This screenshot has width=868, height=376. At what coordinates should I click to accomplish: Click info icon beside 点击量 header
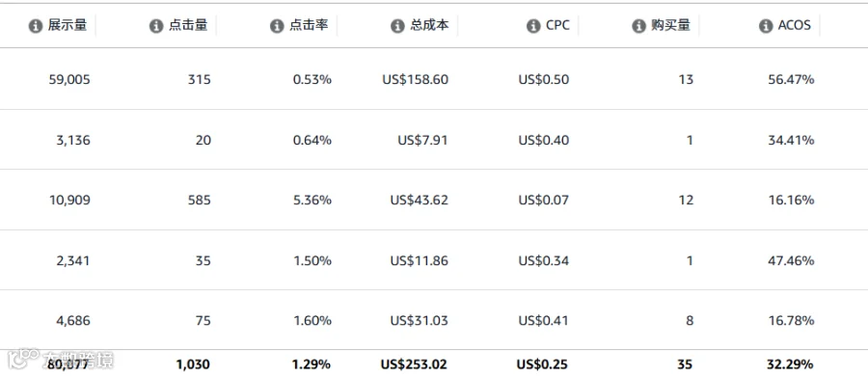pos(156,26)
